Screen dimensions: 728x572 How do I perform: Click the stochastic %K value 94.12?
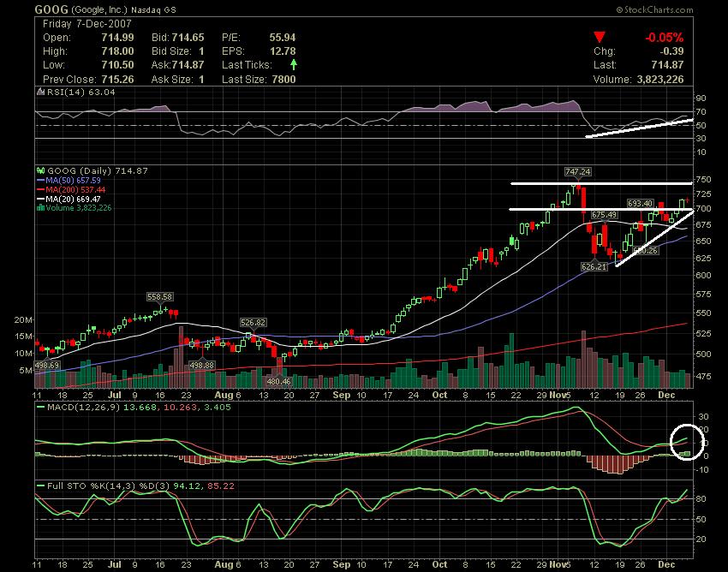(x=187, y=486)
